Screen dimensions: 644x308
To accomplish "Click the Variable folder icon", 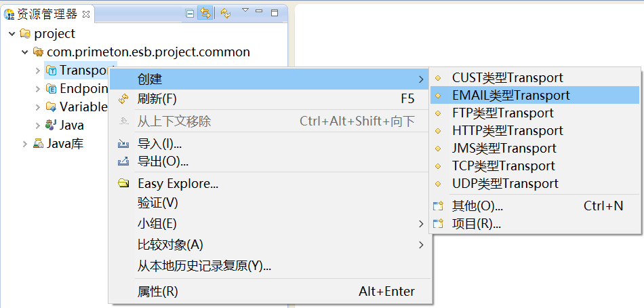I will (51, 107).
